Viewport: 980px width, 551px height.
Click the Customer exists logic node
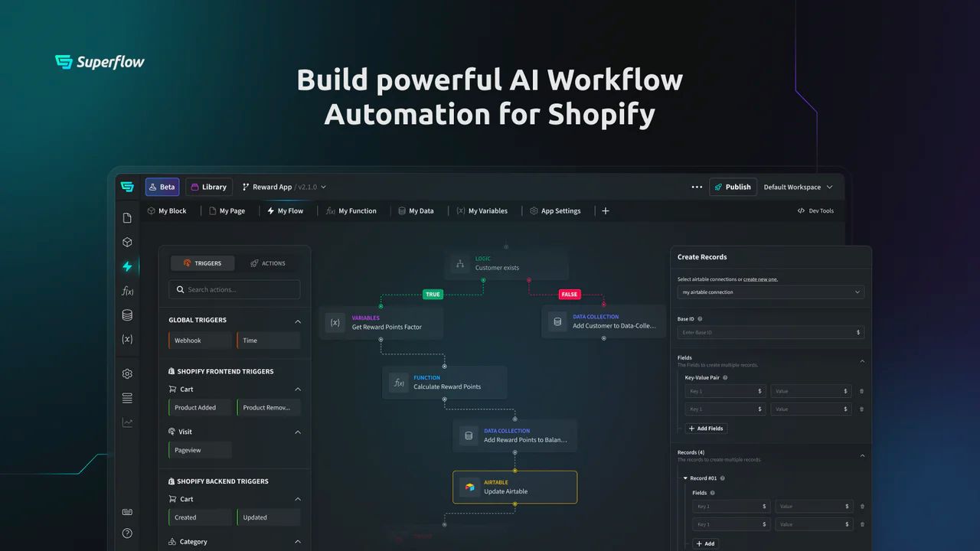point(506,264)
